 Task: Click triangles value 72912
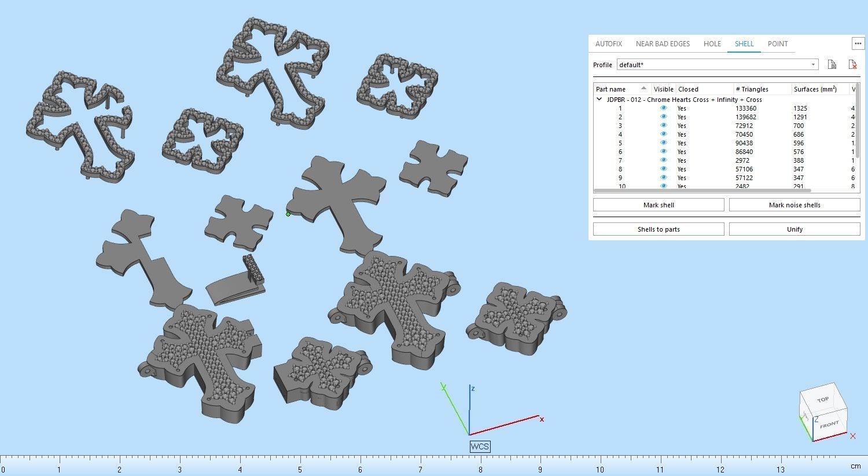744,126
